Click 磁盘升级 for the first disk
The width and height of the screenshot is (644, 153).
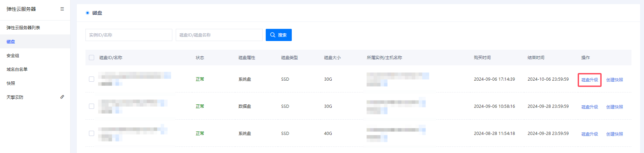click(x=589, y=80)
